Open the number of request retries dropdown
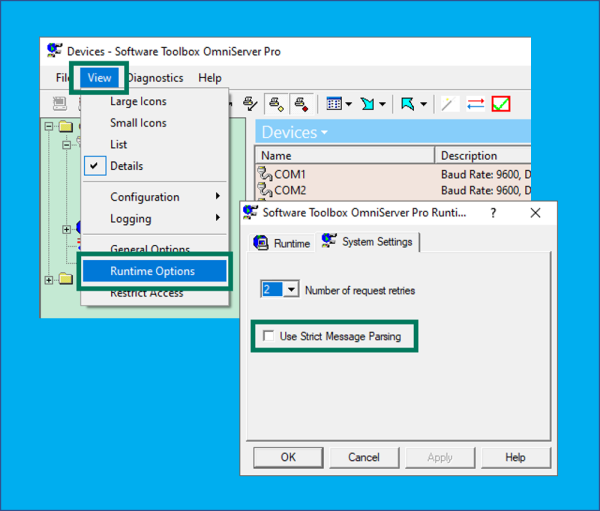The width and height of the screenshot is (600, 511). coord(291,290)
